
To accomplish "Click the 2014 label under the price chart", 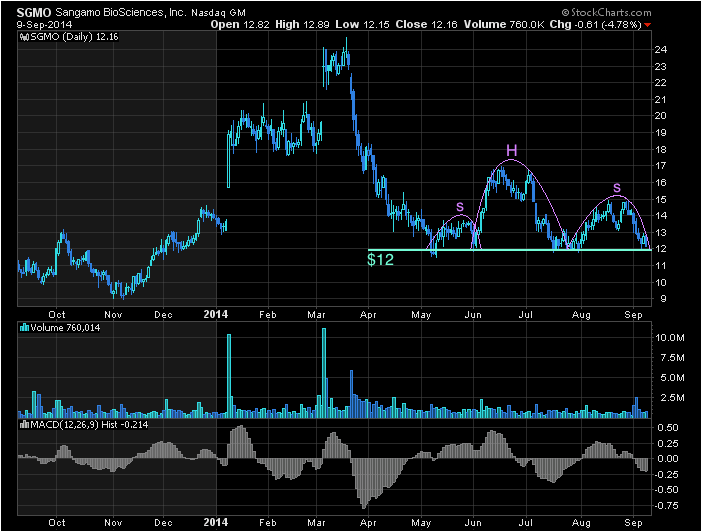I will coord(216,314).
